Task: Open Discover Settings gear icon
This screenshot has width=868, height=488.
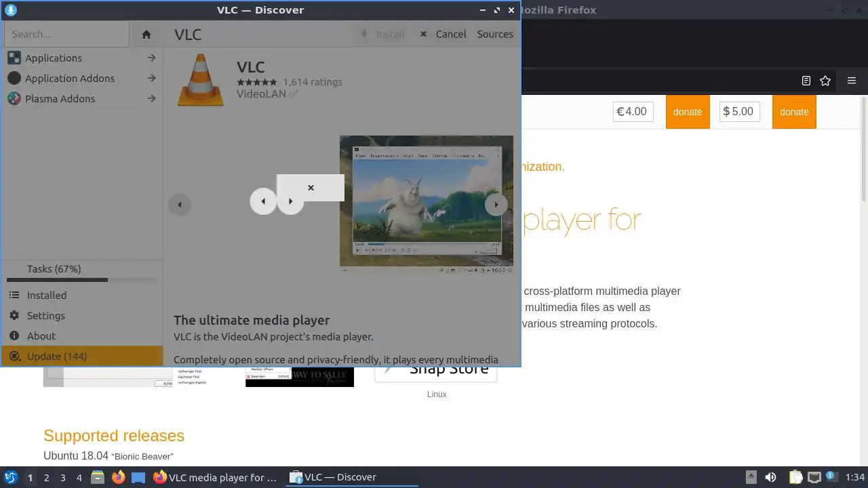Action: click(x=14, y=316)
